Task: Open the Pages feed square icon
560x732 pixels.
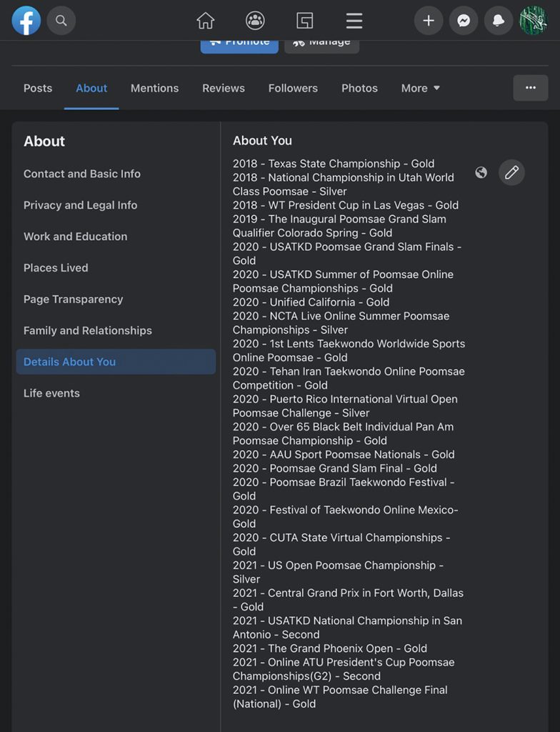Action: 305,21
